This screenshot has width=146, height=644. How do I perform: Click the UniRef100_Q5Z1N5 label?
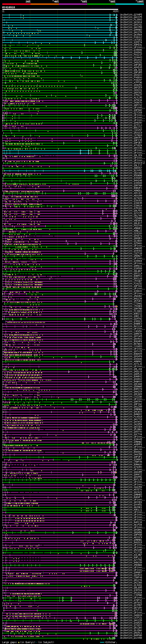pyautogui.click(x=131, y=550)
